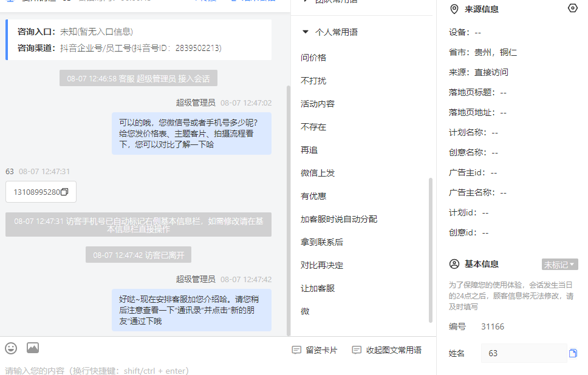Click the 咨询入口 未知 line
The height and width of the screenshot is (375, 588).
(x=75, y=32)
